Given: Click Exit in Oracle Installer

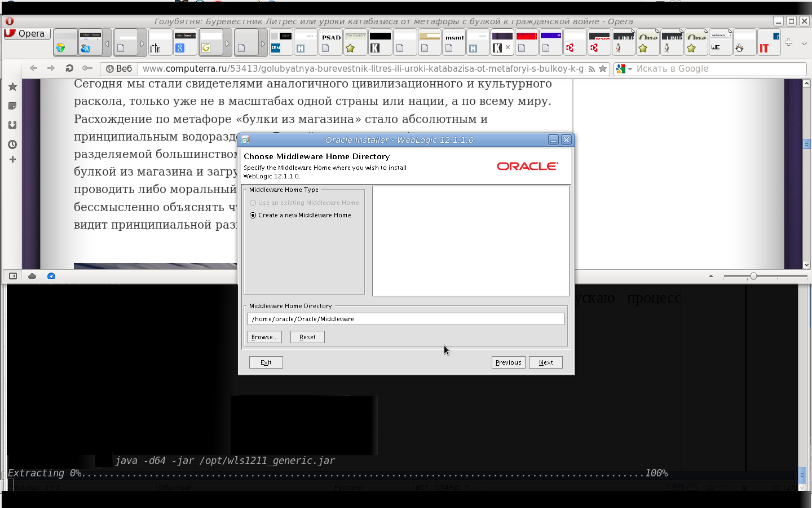Looking at the screenshot, I should pyautogui.click(x=266, y=362).
